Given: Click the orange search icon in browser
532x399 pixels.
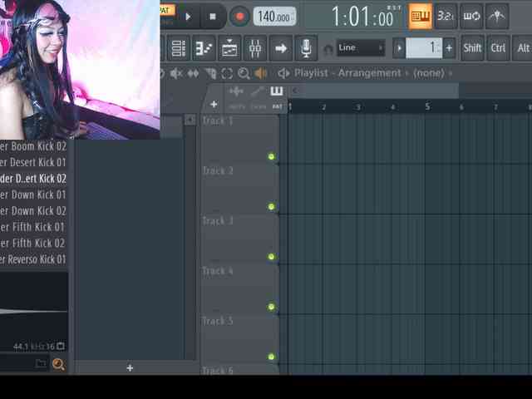Looking at the screenshot, I should pos(58,364).
